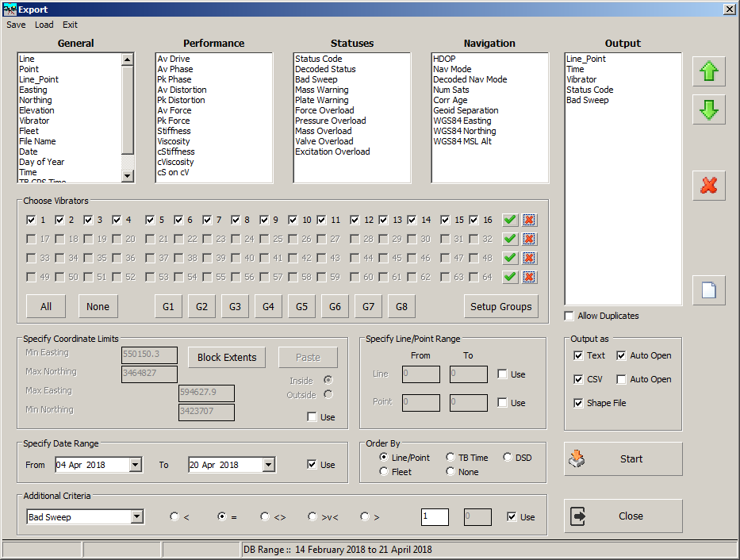Select vibrator group G5

(x=301, y=307)
